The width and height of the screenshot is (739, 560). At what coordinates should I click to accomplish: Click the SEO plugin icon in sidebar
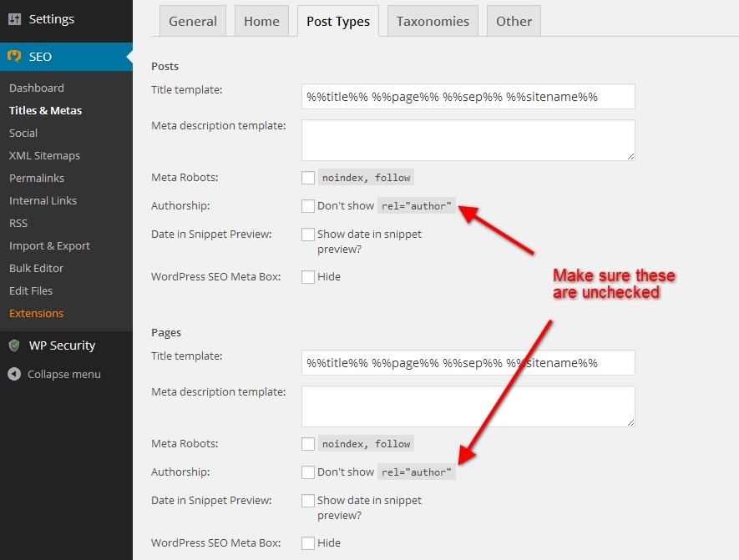point(14,58)
